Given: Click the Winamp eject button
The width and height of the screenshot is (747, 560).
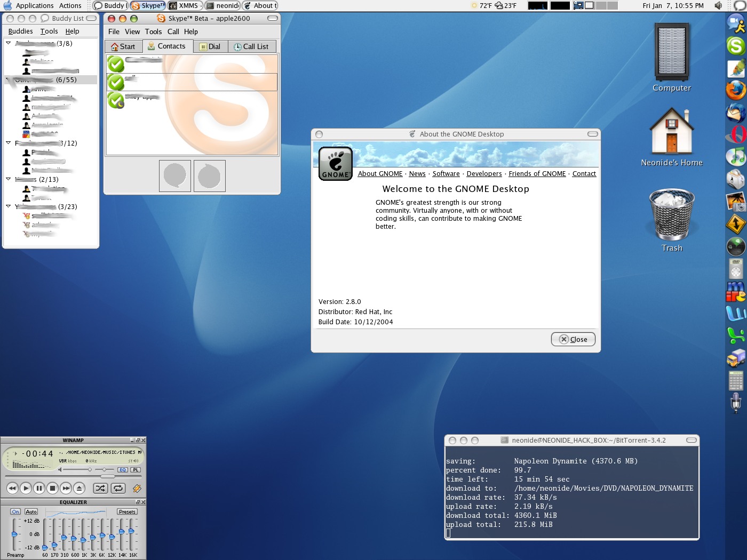Looking at the screenshot, I should click(79, 488).
